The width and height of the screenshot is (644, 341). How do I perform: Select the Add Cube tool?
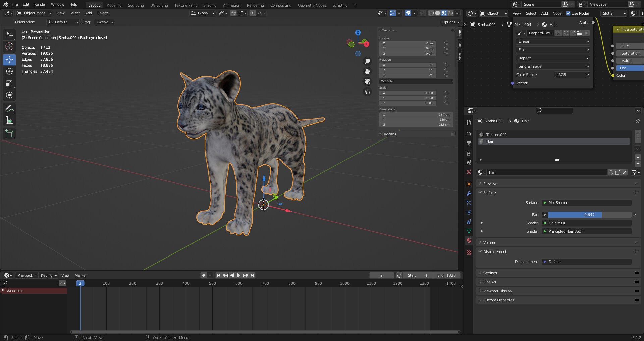tap(9, 133)
